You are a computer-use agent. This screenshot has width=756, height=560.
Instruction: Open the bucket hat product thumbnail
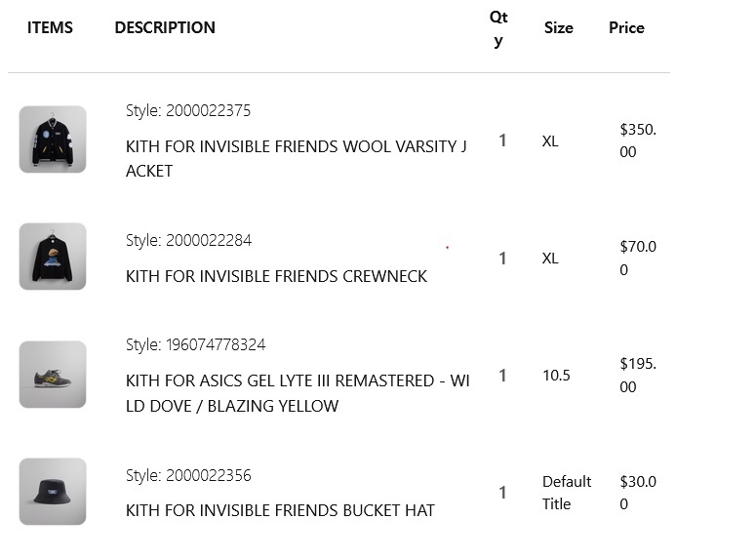(x=53, y=492)
